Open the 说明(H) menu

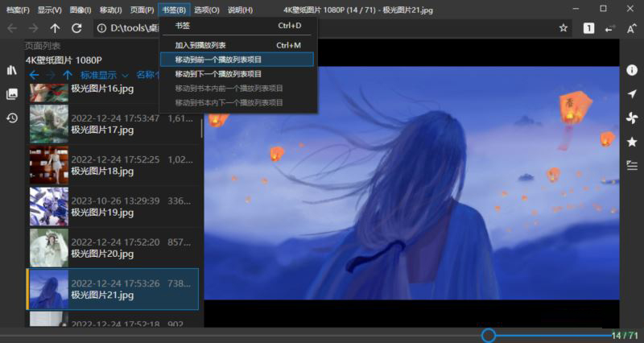(240, 10)
